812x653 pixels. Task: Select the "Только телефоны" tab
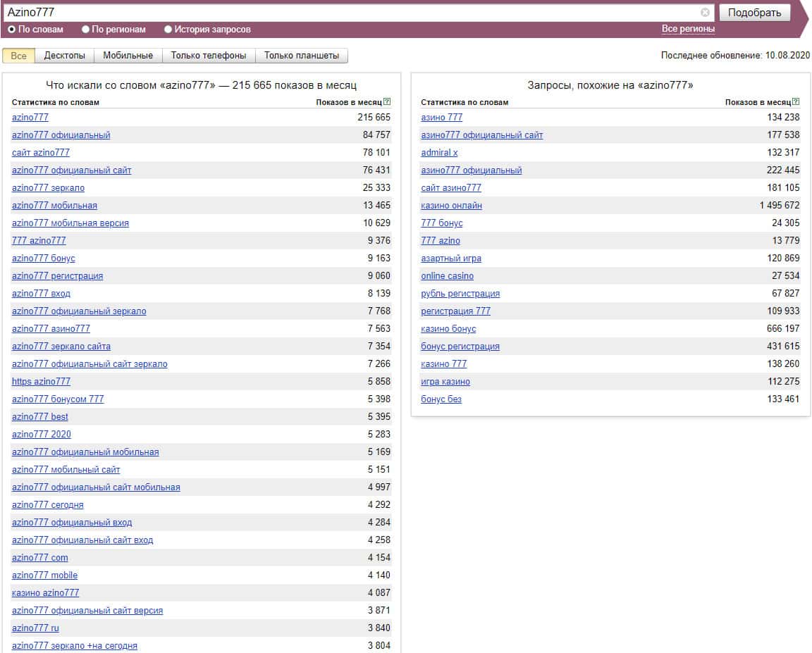[x=209, y=56]
